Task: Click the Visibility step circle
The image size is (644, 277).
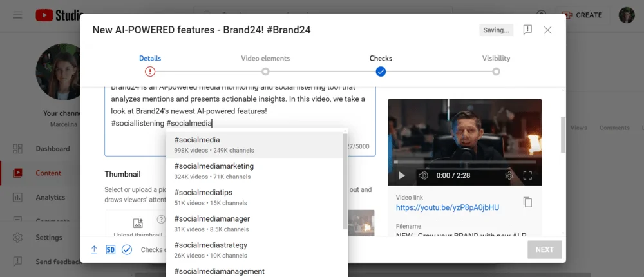Action: (496, 72)
